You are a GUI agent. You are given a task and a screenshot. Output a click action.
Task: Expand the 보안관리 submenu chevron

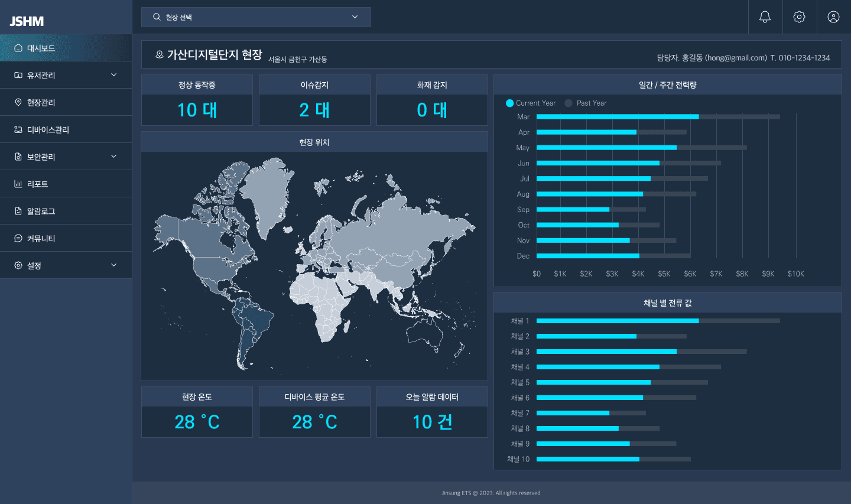point(113,157)
